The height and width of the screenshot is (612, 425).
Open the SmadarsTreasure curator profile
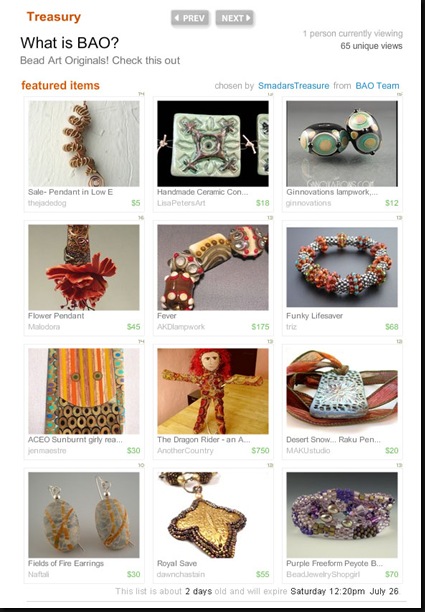tap(293, 85)
